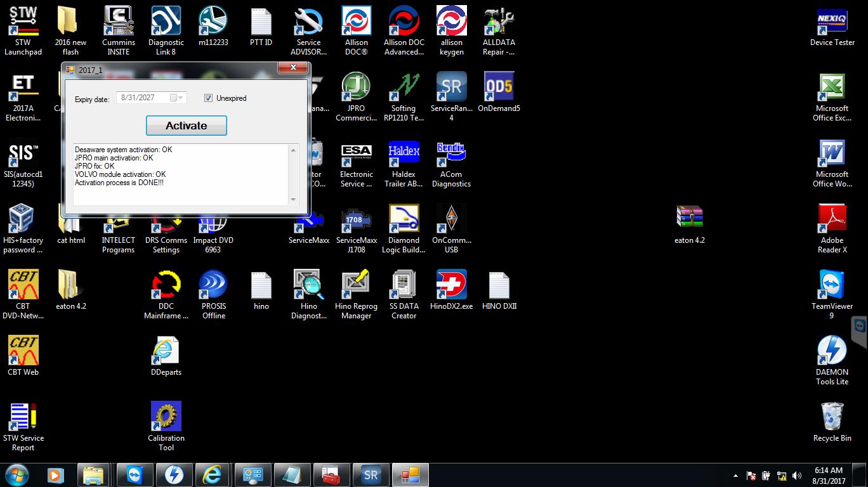
Task: Open Microsoft Office Word shortcut
Action: click(x=832, y=162)
